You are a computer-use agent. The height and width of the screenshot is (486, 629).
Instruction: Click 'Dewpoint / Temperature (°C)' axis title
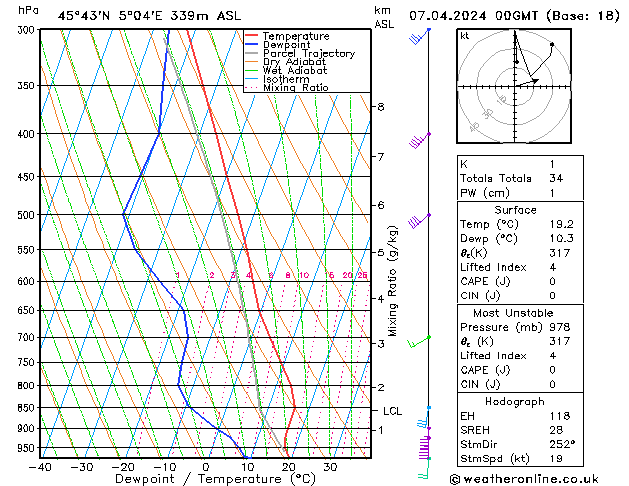[x=215, y=479]
